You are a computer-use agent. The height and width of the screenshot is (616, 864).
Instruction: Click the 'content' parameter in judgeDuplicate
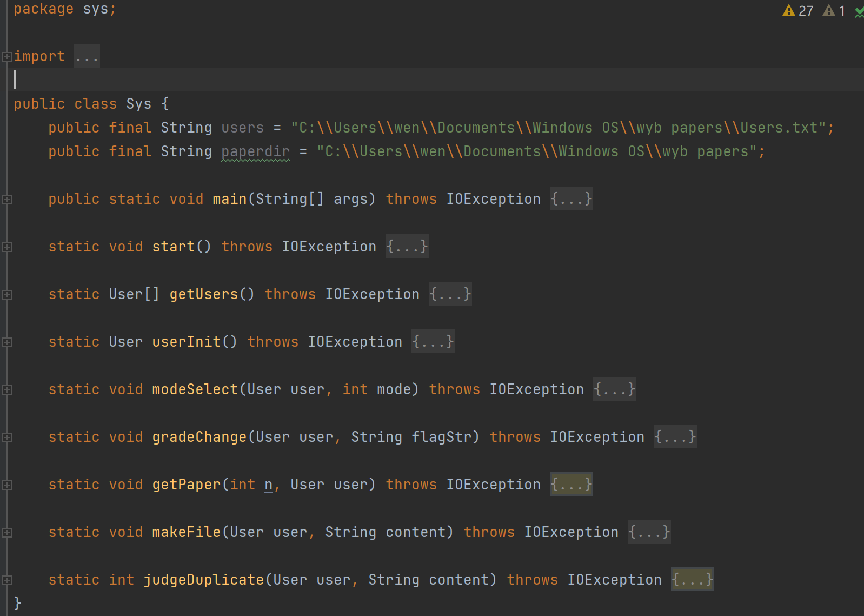tap(459, 580)
